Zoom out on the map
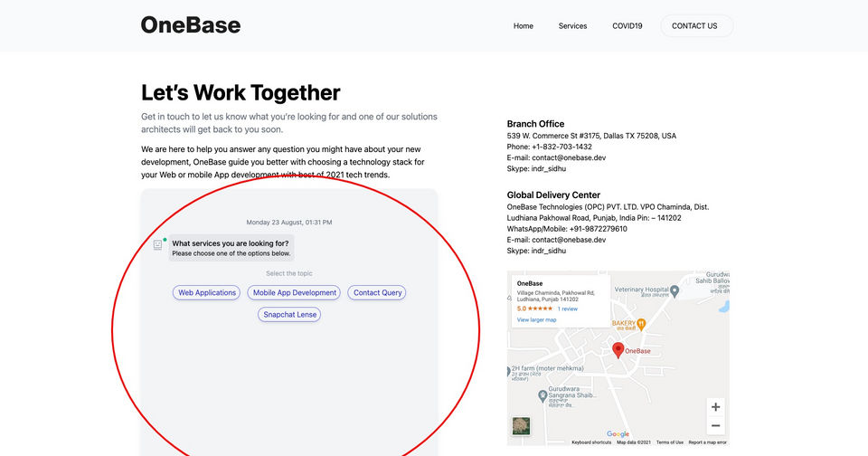The width and height of the screenshot is (868, 456). coord(715,425)
